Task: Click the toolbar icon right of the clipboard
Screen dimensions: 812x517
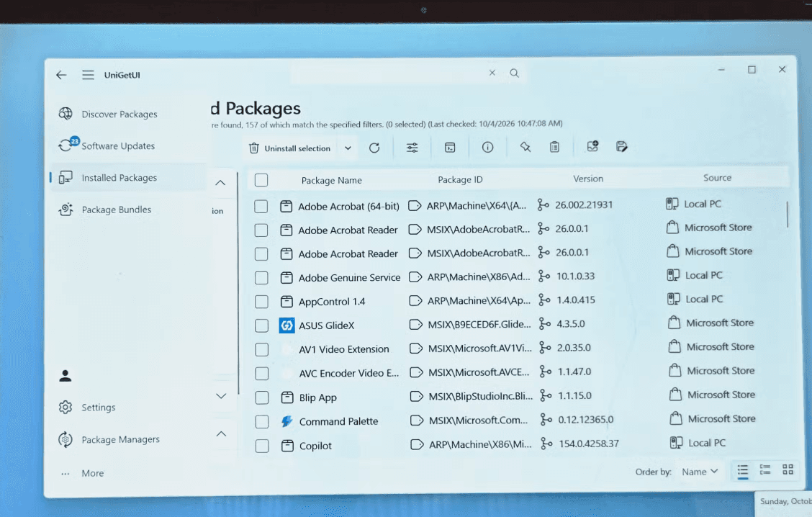Action: pos(592,147)
